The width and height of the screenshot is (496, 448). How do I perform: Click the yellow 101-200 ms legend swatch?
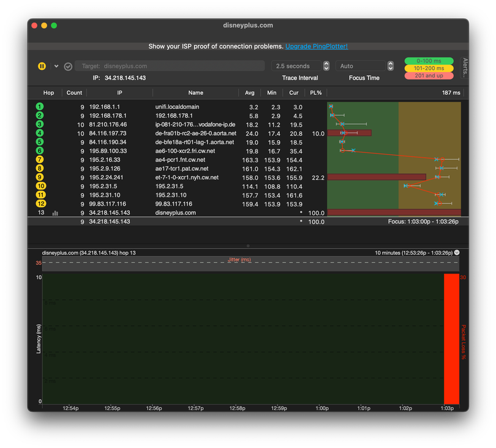[429, 69]
